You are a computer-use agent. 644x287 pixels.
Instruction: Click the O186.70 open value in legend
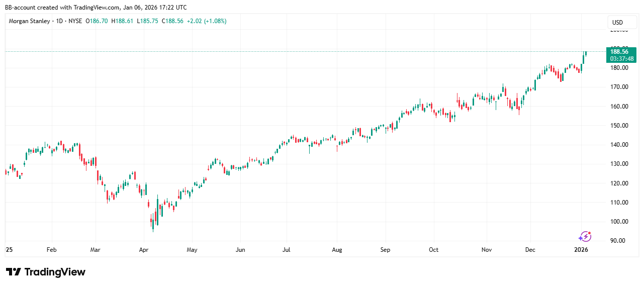click(x=97, y=21)
